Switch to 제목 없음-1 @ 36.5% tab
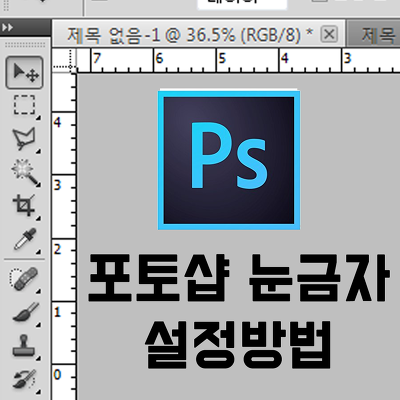400x400 pixels. coord(190,35)
